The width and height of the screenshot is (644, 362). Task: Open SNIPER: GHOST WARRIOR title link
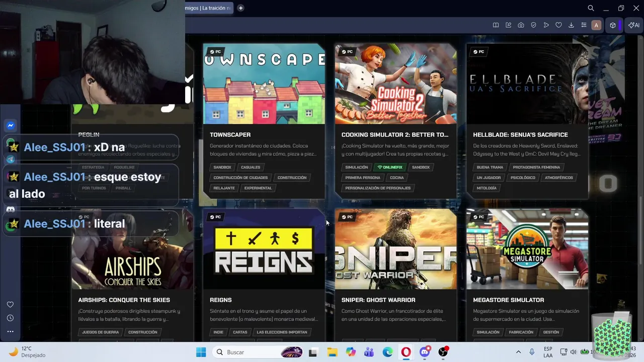[x=378, y=300]
